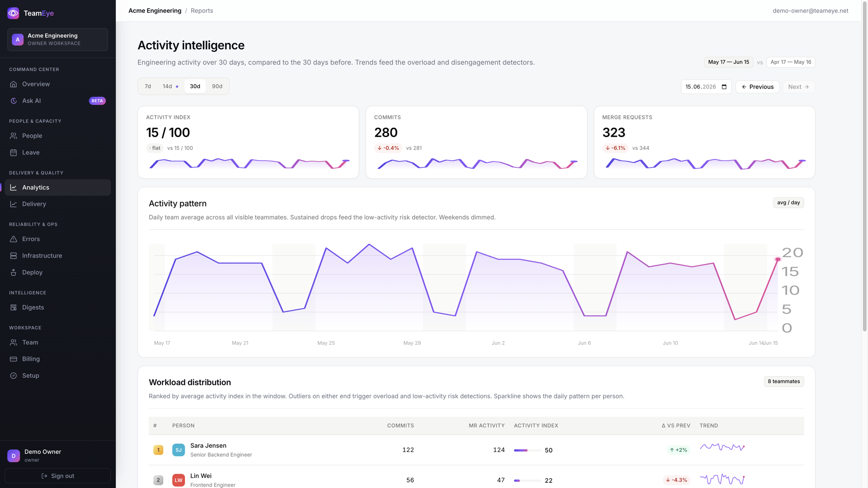Open the Digests icon
The image size is (868, 488).
(x=13, y=308)
